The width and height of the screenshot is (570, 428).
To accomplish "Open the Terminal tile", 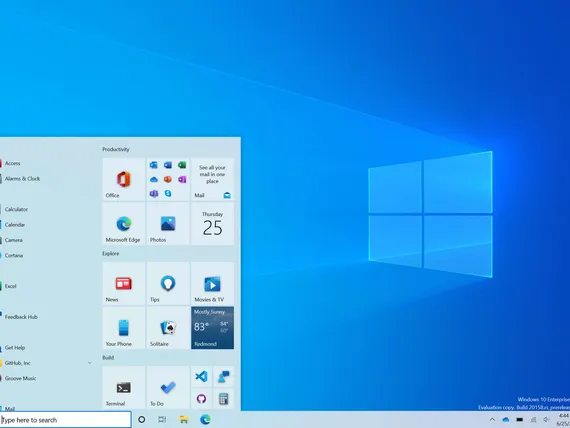I will tap(124, 388).
